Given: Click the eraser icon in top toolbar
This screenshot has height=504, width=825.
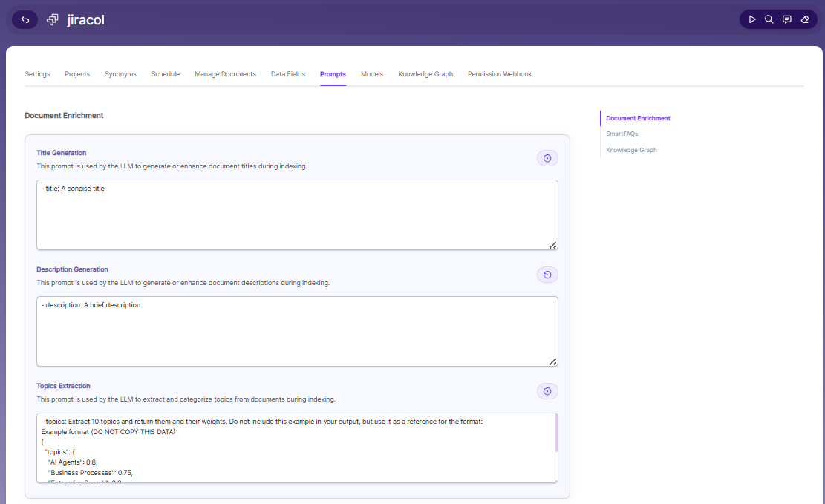Looking at the screenshot, I should coord(805,19).
